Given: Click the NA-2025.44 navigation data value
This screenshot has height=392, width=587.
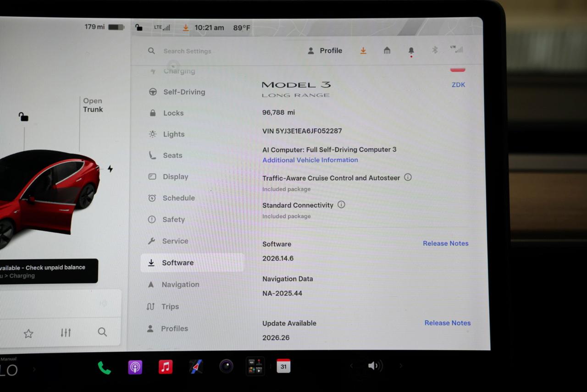Looking at the screenshot, I should tap(282, 293).
